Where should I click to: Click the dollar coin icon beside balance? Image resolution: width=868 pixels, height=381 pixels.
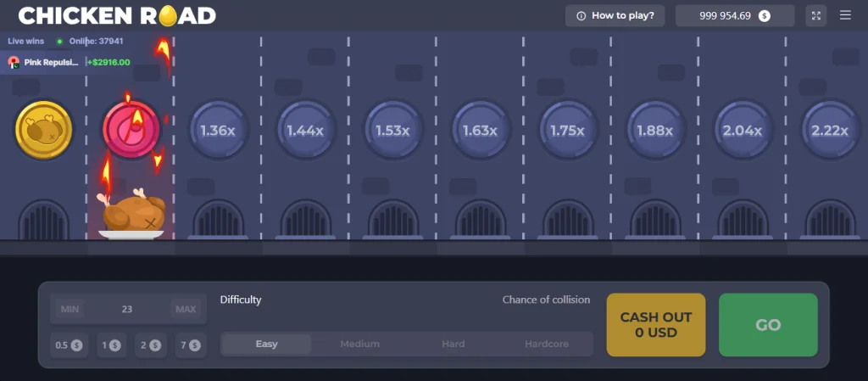pyautogui.click(x=765, y=16)
